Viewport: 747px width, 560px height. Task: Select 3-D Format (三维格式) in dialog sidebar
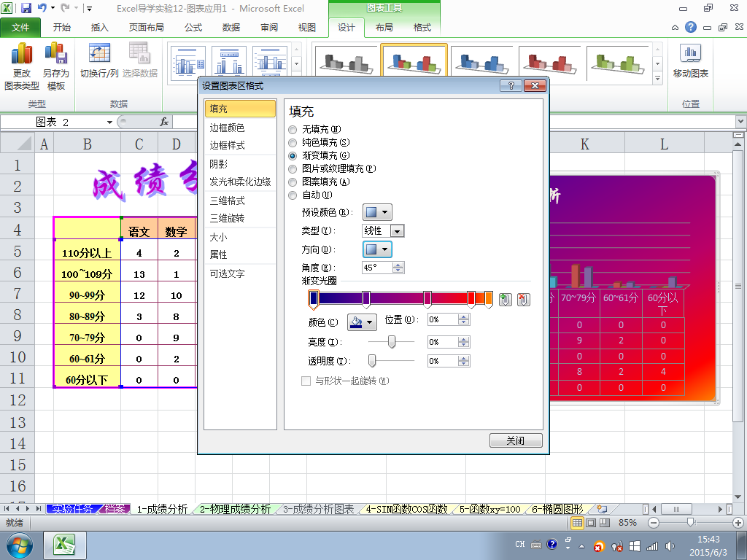pyautogui.click(x=240, y=201)
